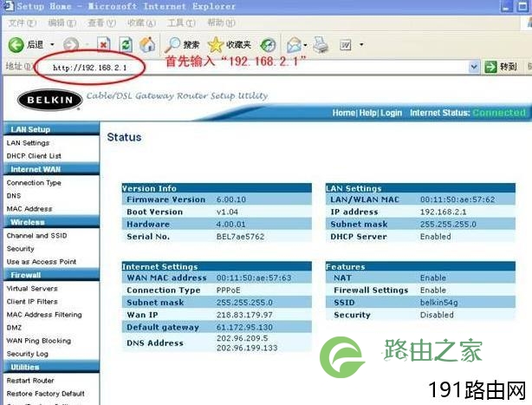Viewport: 532px width, 405px height.
Task: Open Use as Access Point
Action: 42,262
